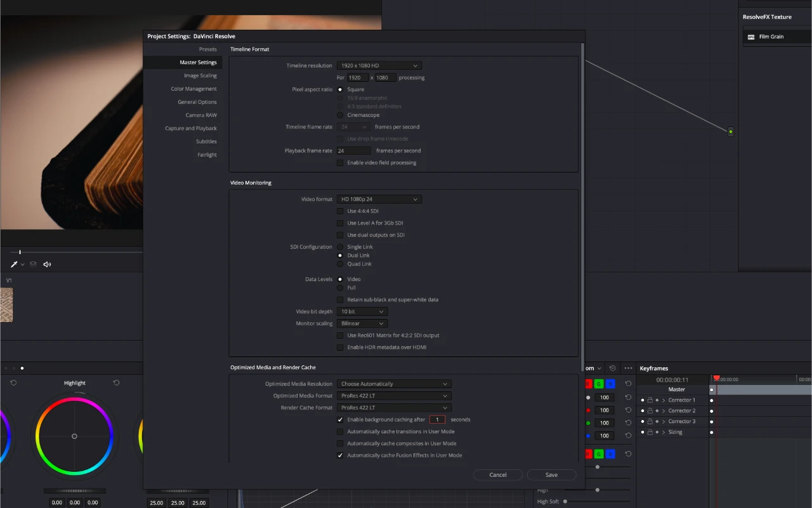Click the keyframe diamond on Corrector 2
812x508 pixels.
click(657, 411)
